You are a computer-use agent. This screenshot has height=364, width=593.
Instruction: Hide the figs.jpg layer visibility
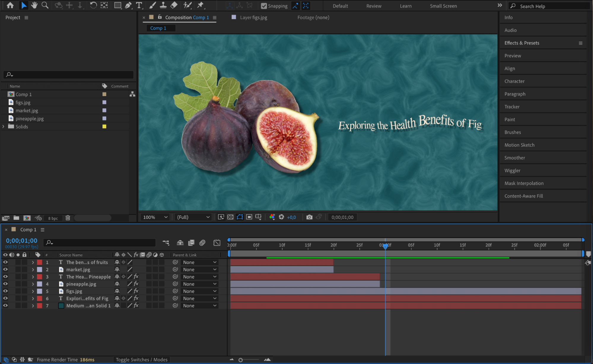5,291
